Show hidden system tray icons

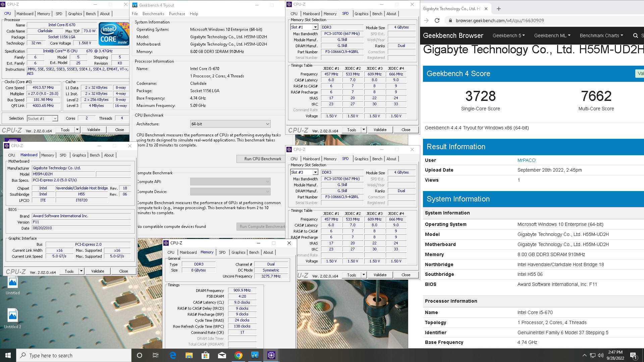(x=584, y=355)
